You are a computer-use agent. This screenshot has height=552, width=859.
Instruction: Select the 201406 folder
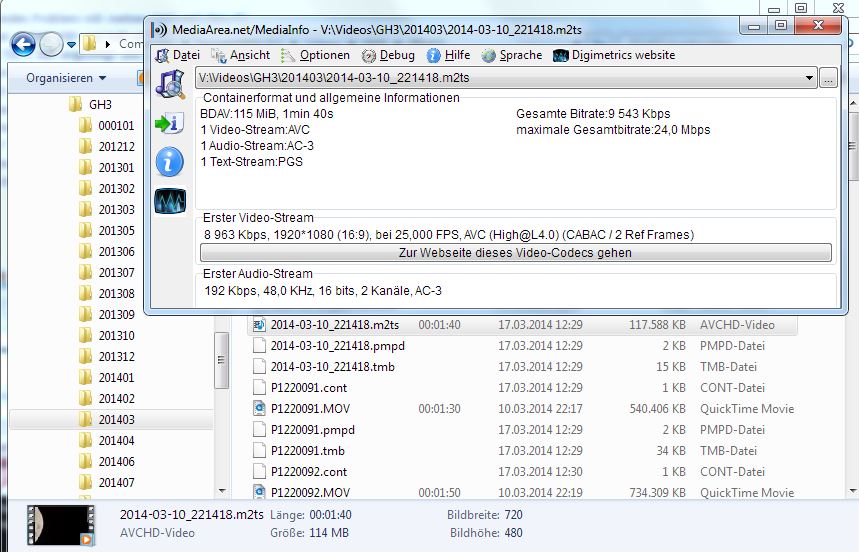[x=107, y=462]
